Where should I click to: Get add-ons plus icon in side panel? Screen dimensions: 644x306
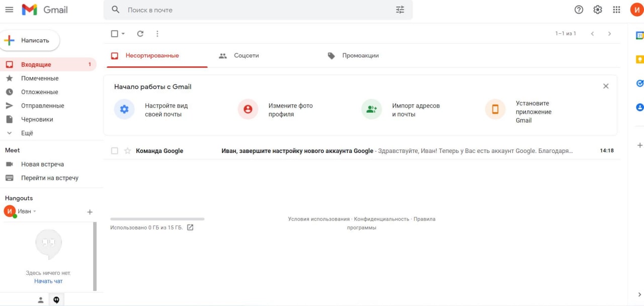(640, 145)
